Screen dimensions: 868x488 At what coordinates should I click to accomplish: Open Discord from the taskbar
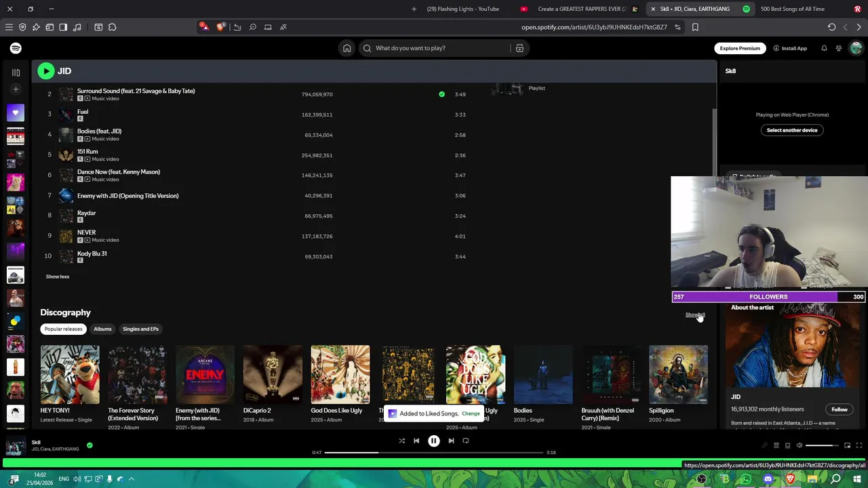pyautogui.click(x=768, y=479)
